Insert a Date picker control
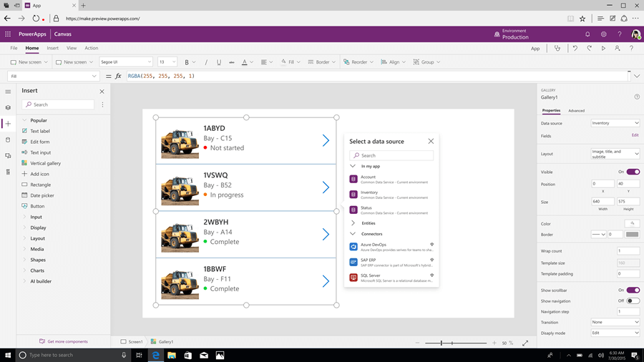644x362 pixels. point(42,195)
